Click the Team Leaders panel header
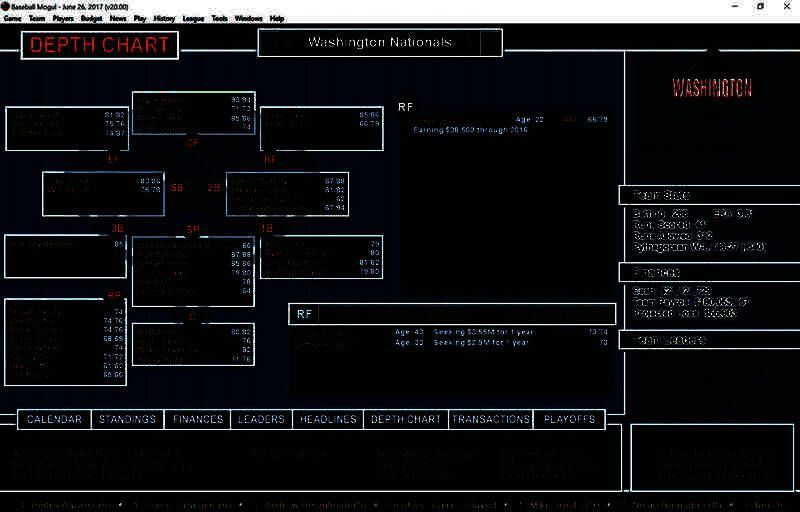Screen dimensions: 800x512 [709, 340]
